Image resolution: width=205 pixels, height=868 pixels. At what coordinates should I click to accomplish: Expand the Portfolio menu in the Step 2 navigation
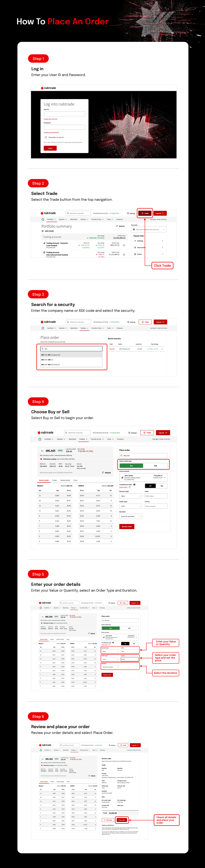tap(51, 219)
